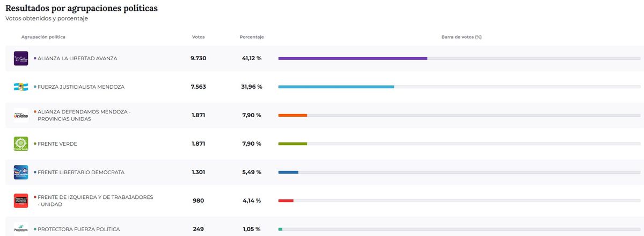
Task: Click the Frente de Izquierda red logo
Action: [x=21, y=201]
